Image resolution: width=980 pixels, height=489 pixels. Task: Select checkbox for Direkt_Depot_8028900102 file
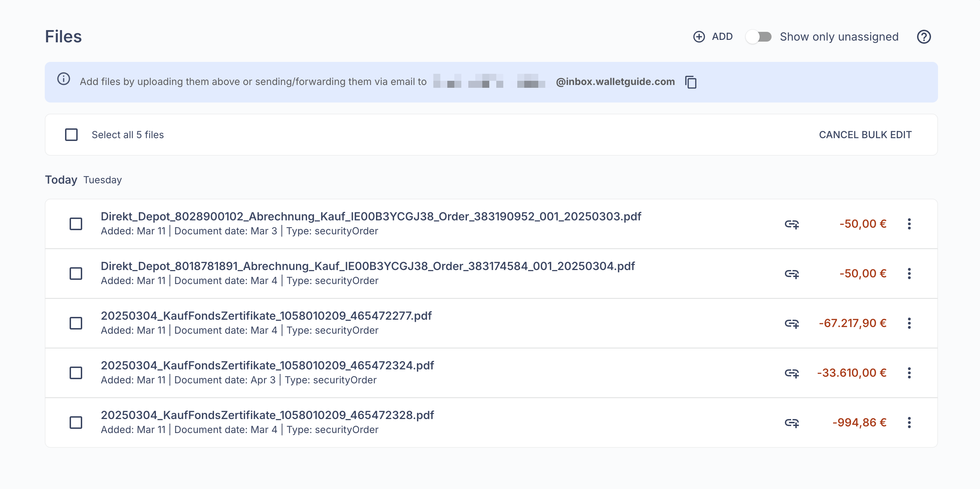tap(76, 224)
